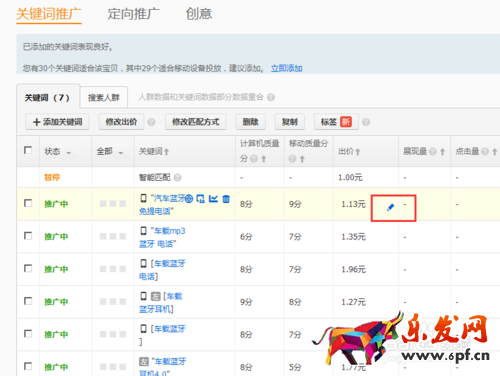Sort by 关键词 column arrow

pos(166,152)
